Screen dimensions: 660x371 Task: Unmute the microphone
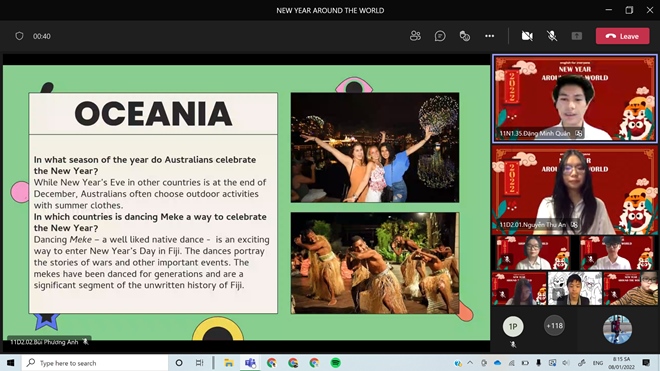[x=552, y=36]
